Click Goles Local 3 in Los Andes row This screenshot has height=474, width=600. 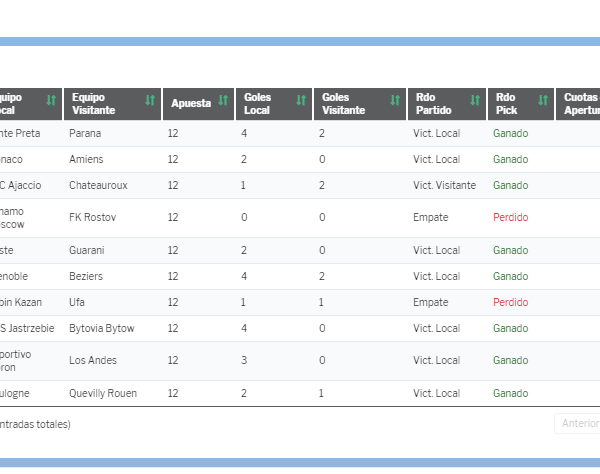point(244,360)
